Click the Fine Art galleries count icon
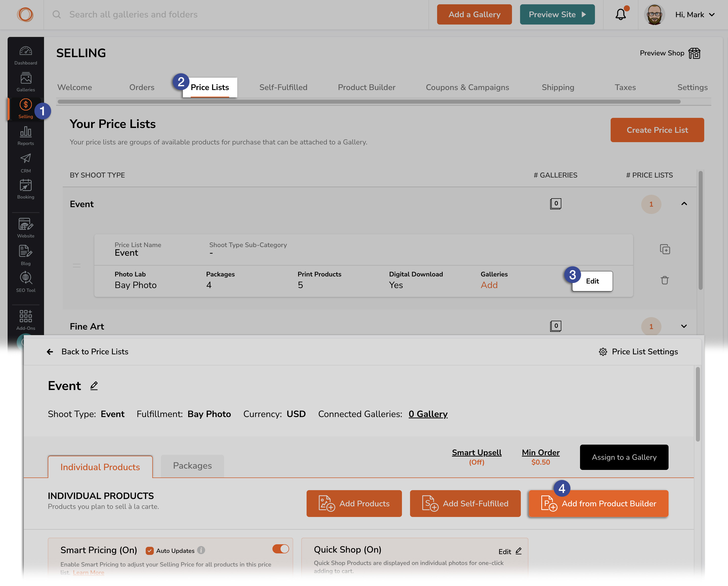This screenshot has height=586, width=728. click(555, 327)
